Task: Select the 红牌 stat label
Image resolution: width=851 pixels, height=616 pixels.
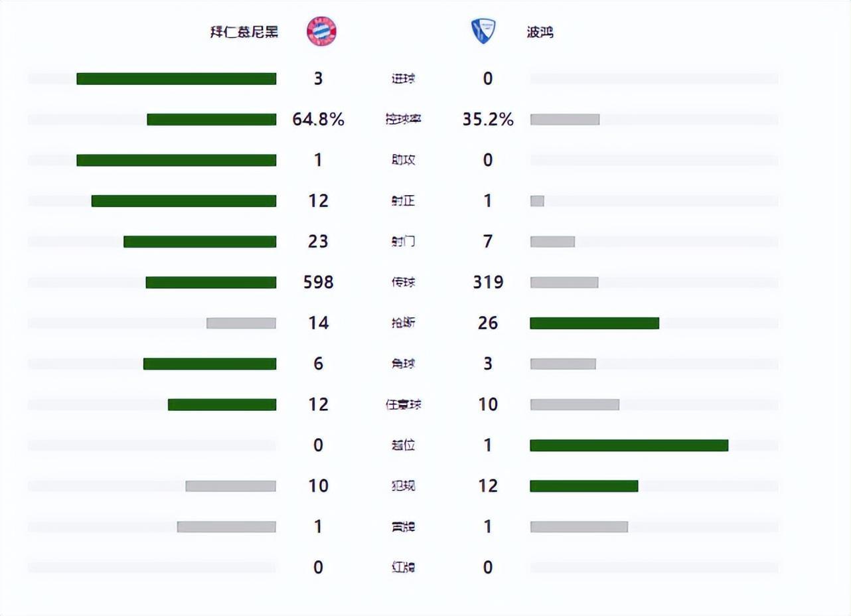Action: 403,568
